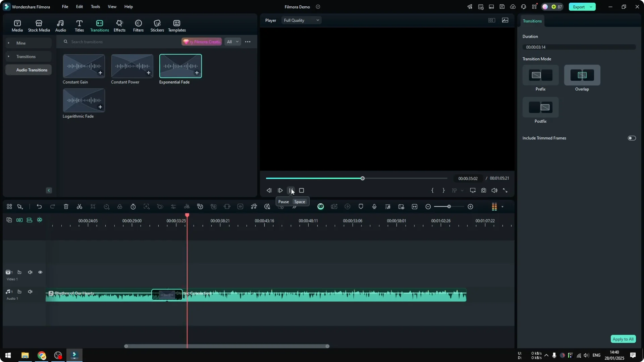Start a voiceover recording with the microphone icon
Image resolution: width=644 pixels, height=362 pixels.
[374, 206]
